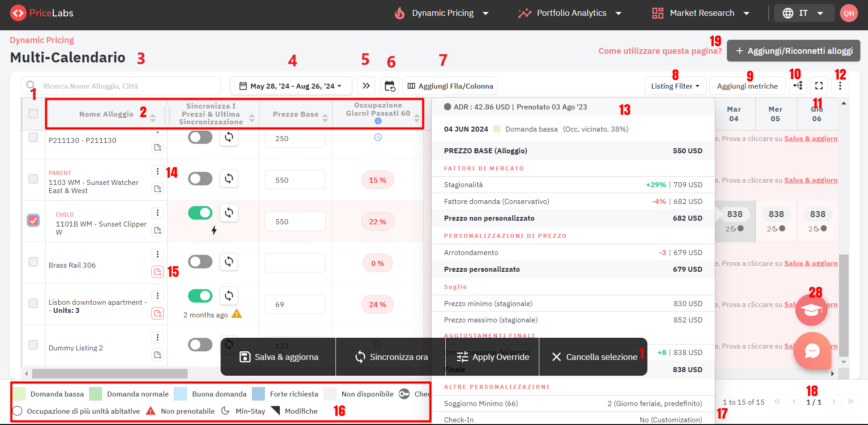This screenshot has height=425, width=868.
Task: Click the double-arrow next dates icon
Action: pyautogui.click(x=366, y=86)
